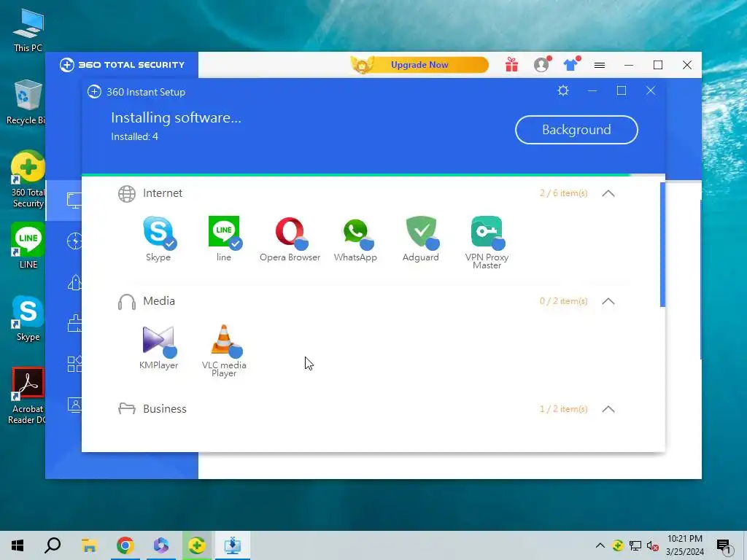
Task: Open This PC desktop icon
Action: click(28, 31)
